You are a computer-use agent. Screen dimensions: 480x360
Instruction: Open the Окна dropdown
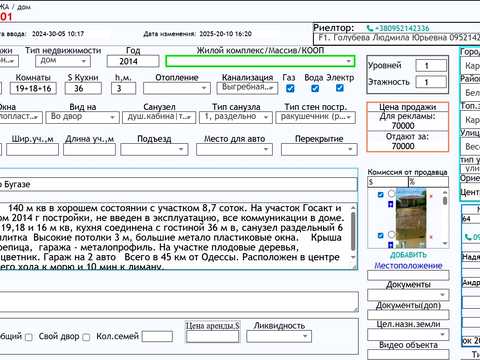[x=20, y=117]
